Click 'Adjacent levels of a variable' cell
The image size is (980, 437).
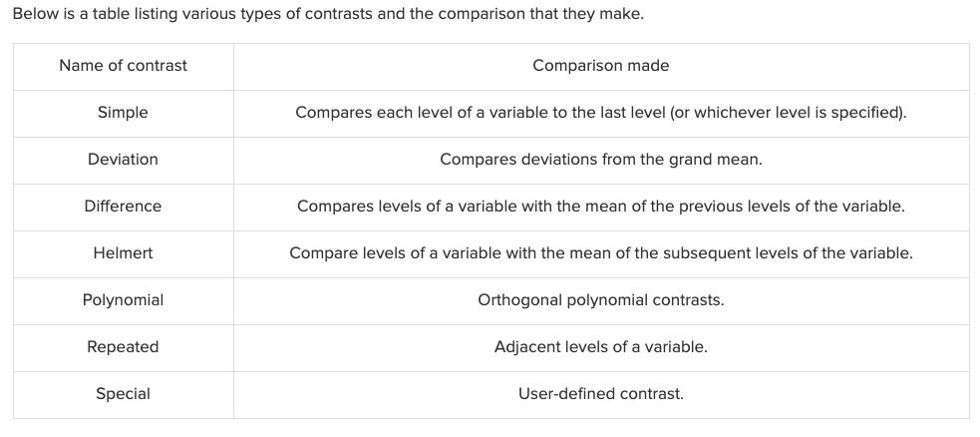pos(600,347)
